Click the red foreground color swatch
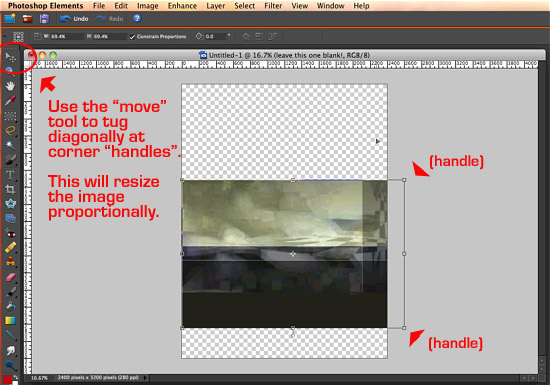The height and width of the screenshot is (385, 550). 7,380
